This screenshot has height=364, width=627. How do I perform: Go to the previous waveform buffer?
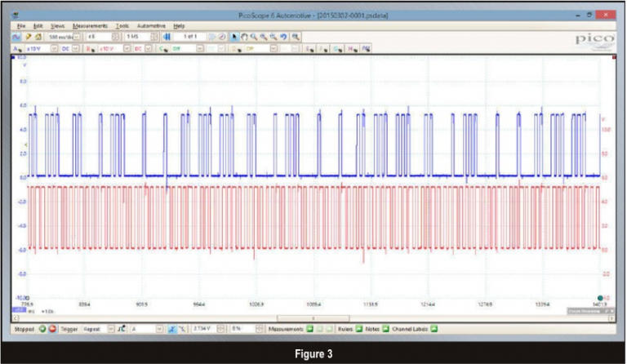click(x=165, y=37)
